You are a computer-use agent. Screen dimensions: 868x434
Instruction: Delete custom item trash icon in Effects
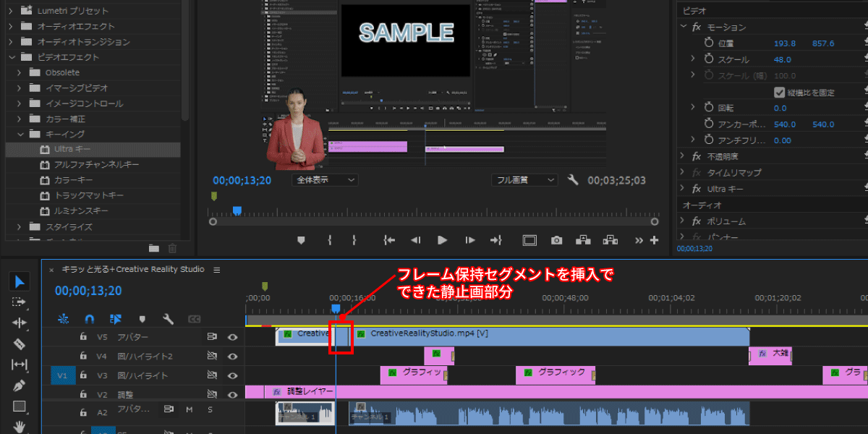(172, 248)
